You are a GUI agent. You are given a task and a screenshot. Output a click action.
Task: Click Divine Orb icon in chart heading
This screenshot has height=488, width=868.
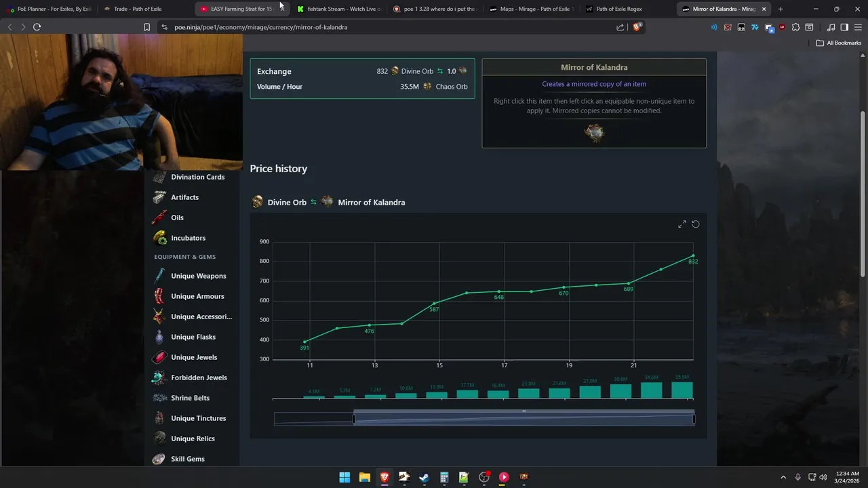pyautogui.click(x=257, y=202)
